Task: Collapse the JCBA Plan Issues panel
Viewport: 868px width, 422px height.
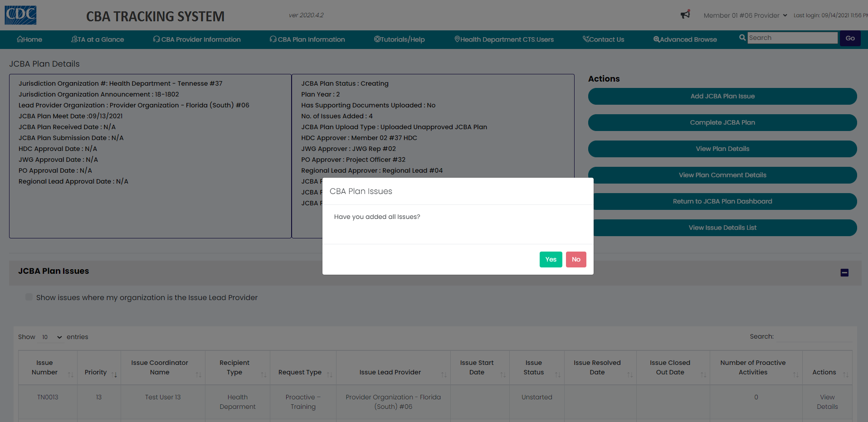Action: (844, 272)
